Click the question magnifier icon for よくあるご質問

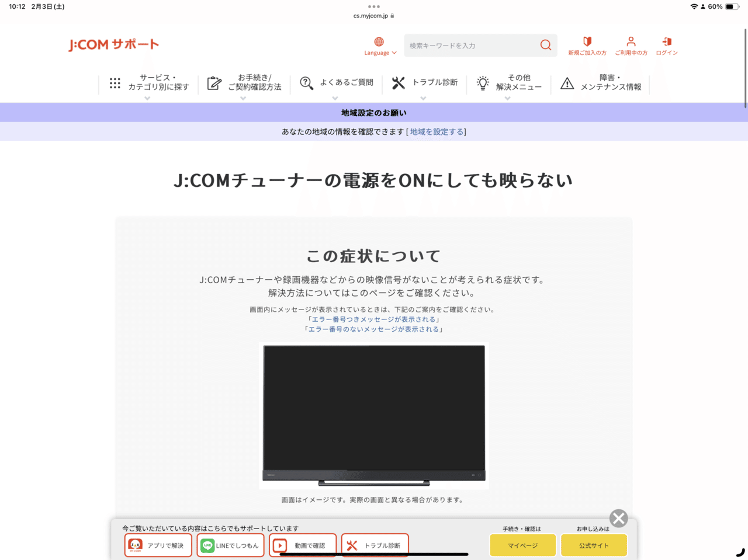coord(306,83)
